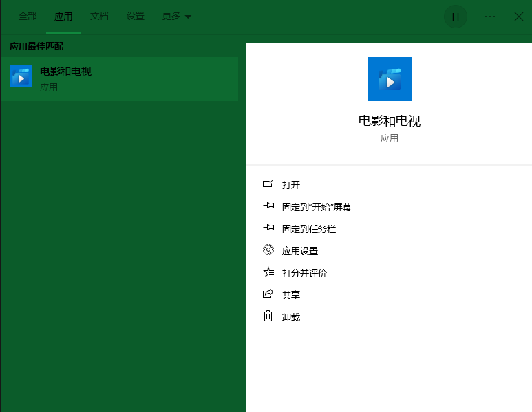
Task: Expand the 更多 dropdown
Action: point(176,16)
